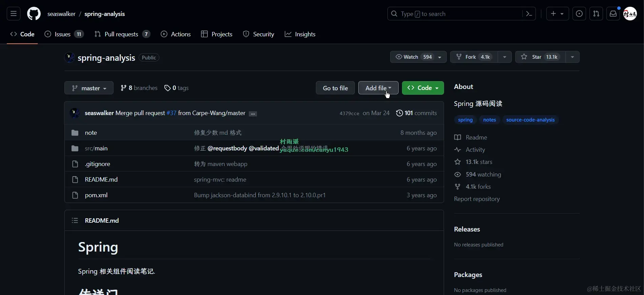Image resolution: width=644 pixels, height=295 pixels.
Task: Click the pom.xml file icon
Action: point(75,195)
